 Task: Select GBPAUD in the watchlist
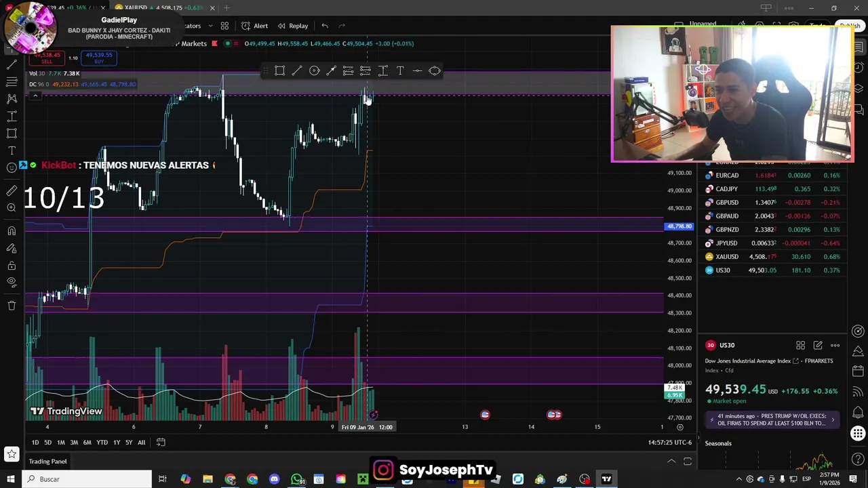pyautogui.click(x=774, y=216)
